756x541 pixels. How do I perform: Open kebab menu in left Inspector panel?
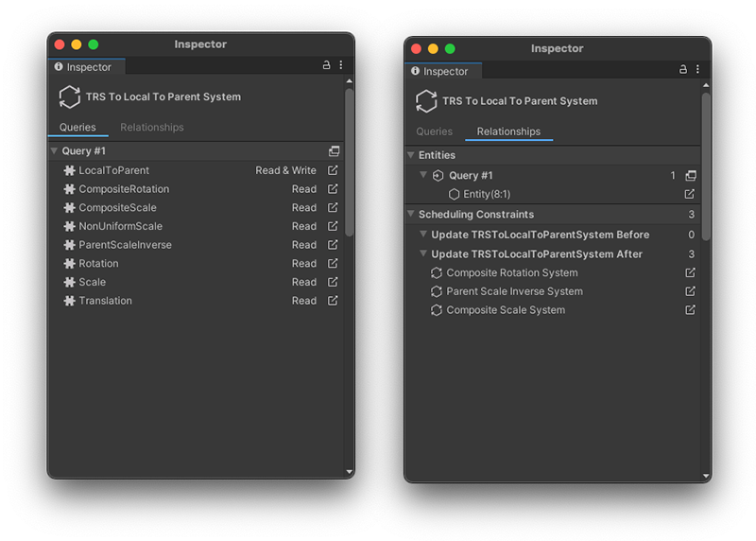click(x=341, y=65)
